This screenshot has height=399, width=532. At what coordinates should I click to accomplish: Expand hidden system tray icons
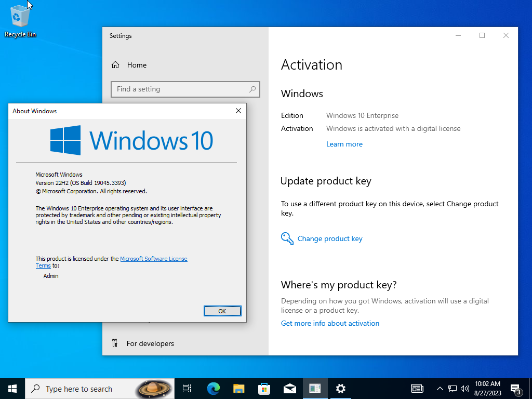(440, 389)
